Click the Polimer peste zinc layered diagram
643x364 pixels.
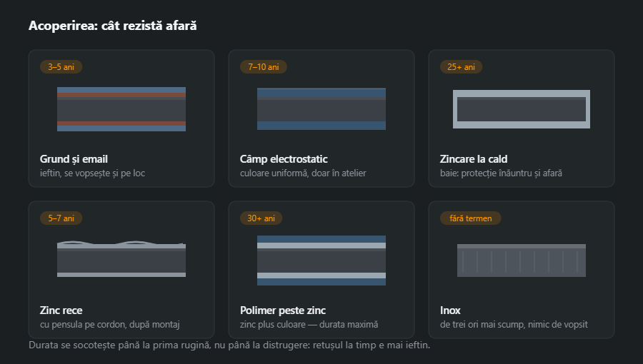click(x=321, y=261)
